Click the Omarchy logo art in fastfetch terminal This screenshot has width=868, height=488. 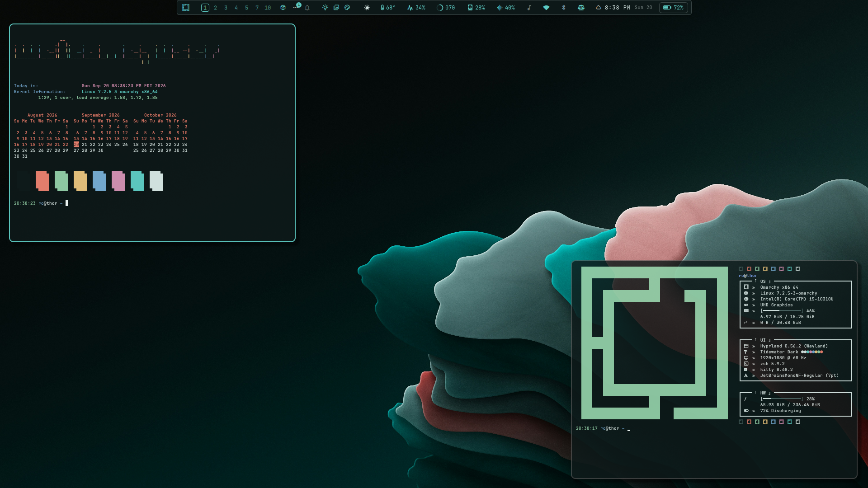655,343
